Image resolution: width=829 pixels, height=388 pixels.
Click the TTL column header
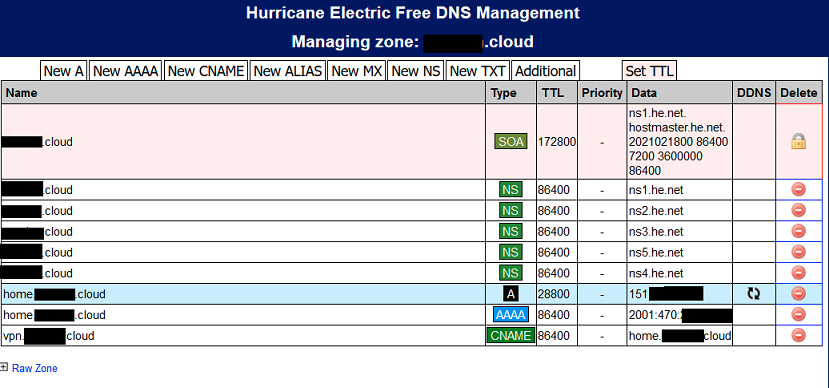pos(557,93)
